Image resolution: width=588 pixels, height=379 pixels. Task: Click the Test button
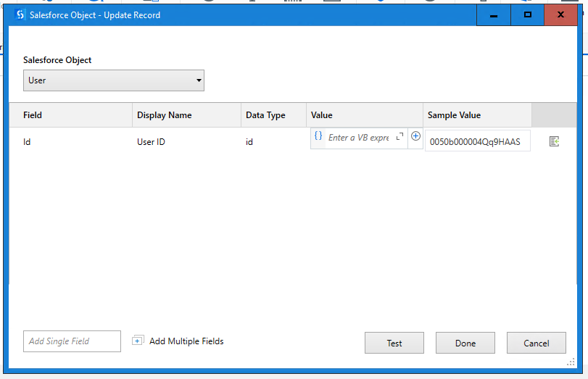point(394,343)
